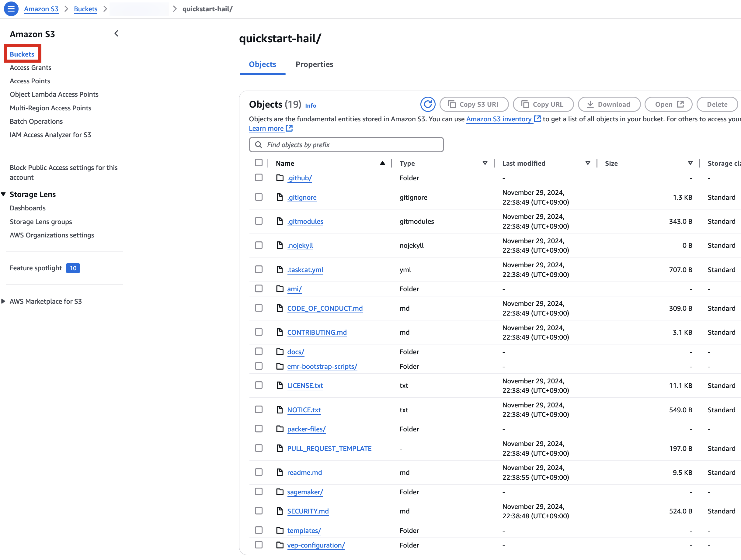The image size is (741, 560).
Task: Click external link icon after Amazon S3 inventory
Action: [537, 119]
